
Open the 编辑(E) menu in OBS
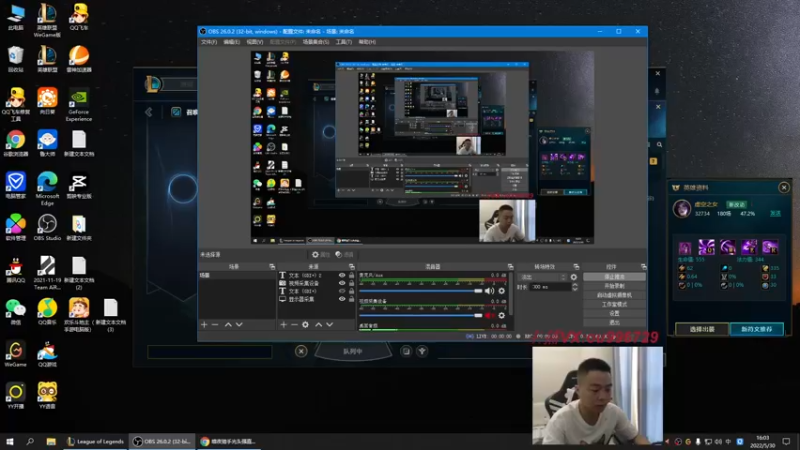(x=232, y=42)
